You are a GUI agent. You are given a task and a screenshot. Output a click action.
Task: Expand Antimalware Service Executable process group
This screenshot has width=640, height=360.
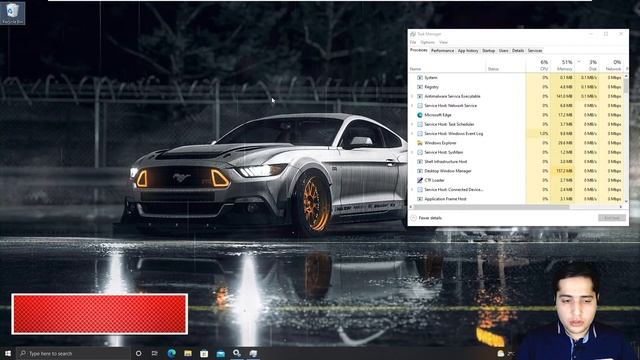click(x=412, y=96)
